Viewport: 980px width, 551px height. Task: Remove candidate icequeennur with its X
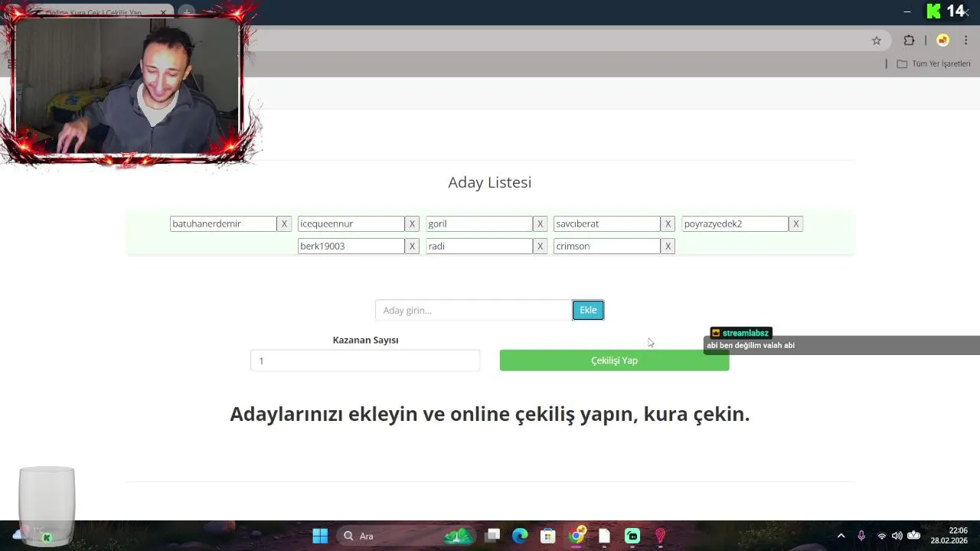(x=412, y=223)
